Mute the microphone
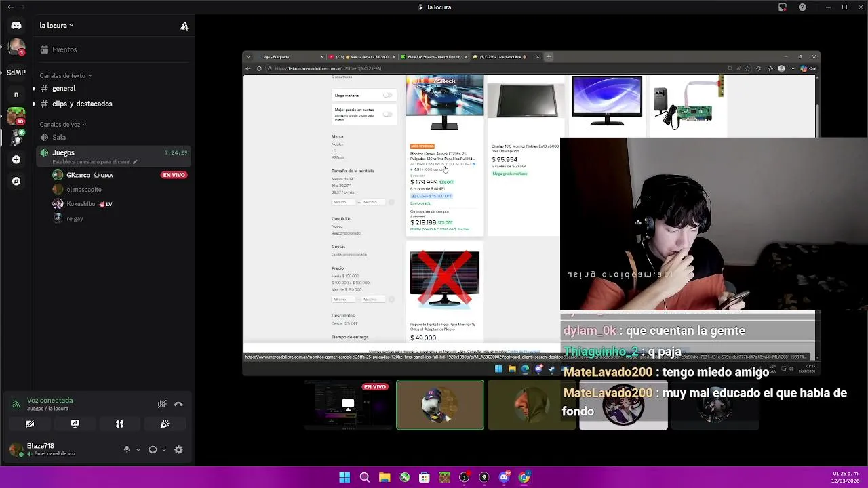The width and height of the screenshot is (868, 488). [127, 449]
